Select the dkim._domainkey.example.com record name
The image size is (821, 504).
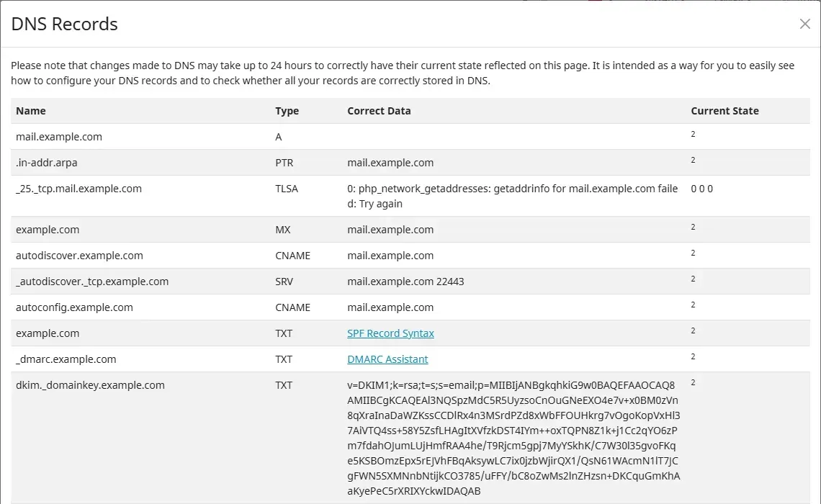90,385
